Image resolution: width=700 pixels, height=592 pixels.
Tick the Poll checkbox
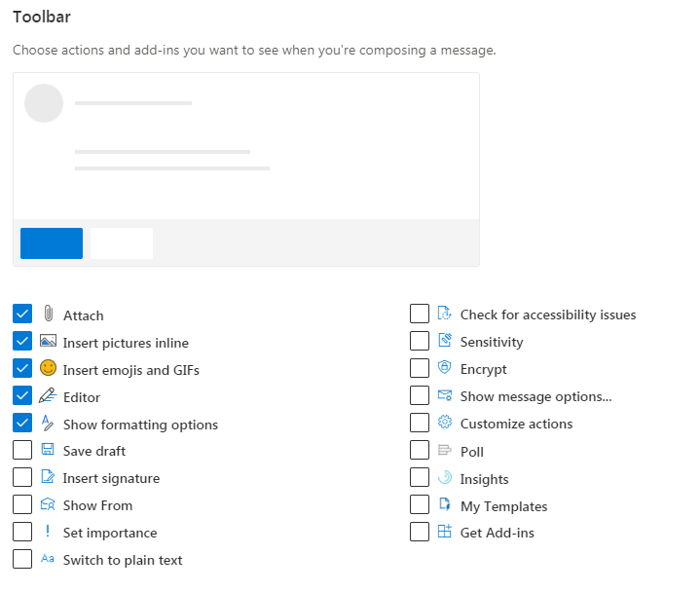[x=420, y=450]
